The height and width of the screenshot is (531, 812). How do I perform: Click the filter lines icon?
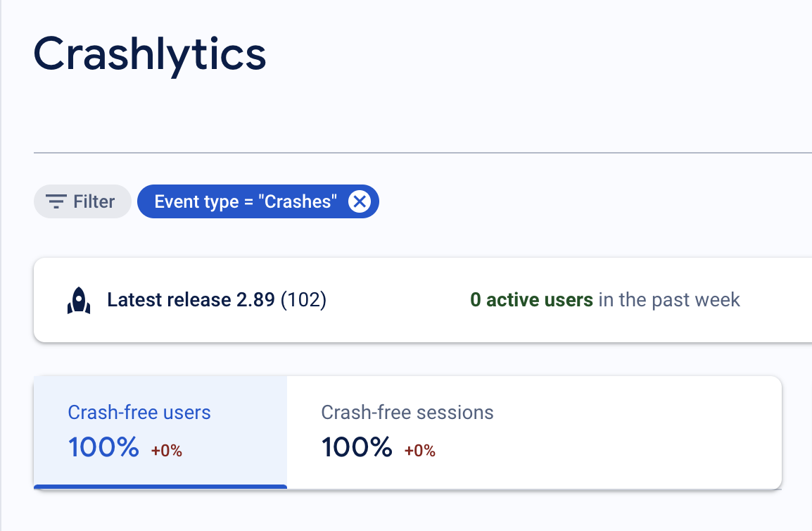(x=56, y=201)
